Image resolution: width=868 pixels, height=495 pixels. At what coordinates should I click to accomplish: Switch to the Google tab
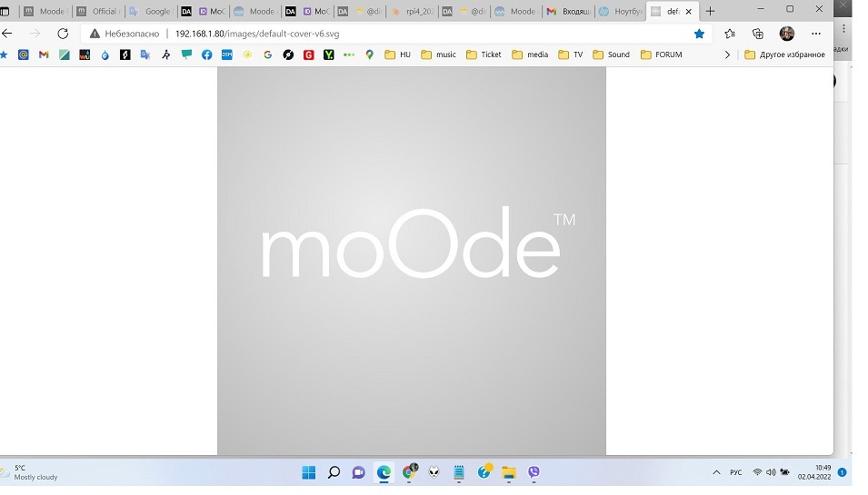pos(150,11)
